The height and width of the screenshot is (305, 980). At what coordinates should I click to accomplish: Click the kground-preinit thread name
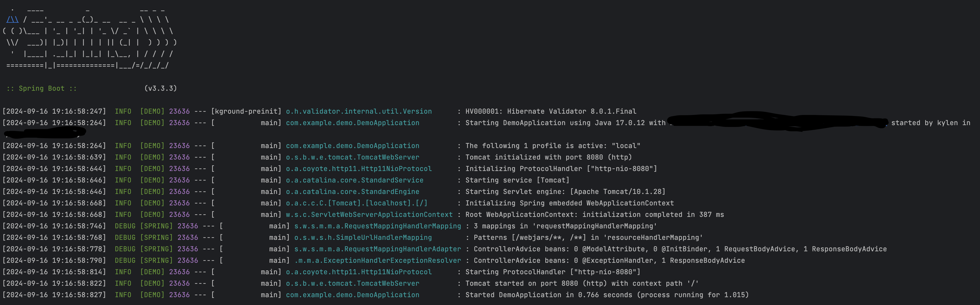click(246, 111)
